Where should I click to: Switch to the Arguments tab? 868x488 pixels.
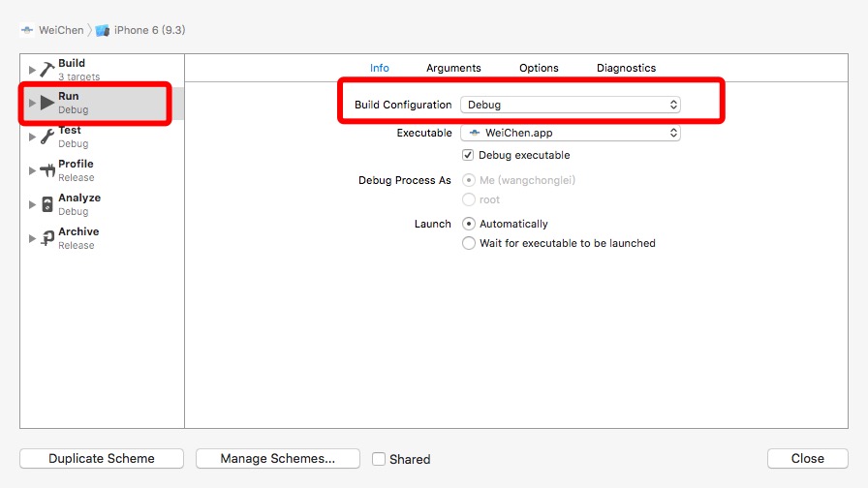(453, 68)
